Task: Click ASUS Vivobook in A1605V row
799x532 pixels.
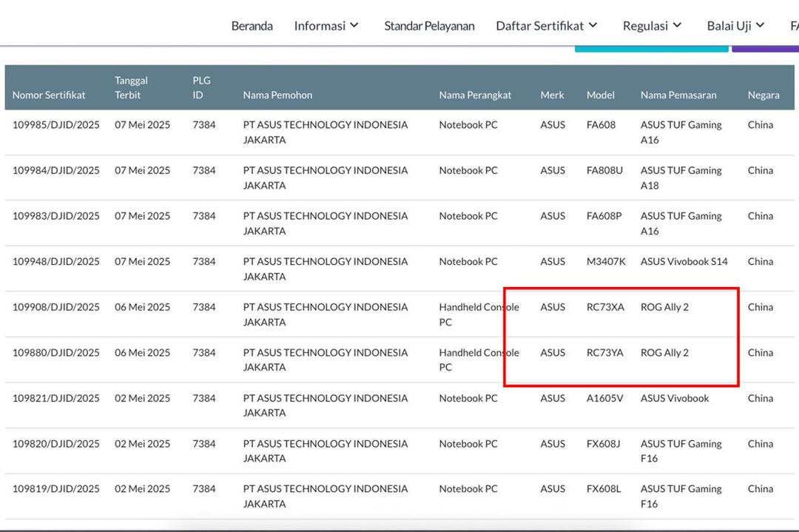Action: pos(675,398)
